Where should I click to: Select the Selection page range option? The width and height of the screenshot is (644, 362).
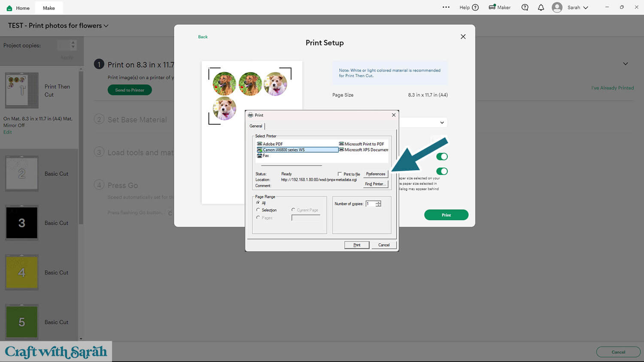pos(258,210)
